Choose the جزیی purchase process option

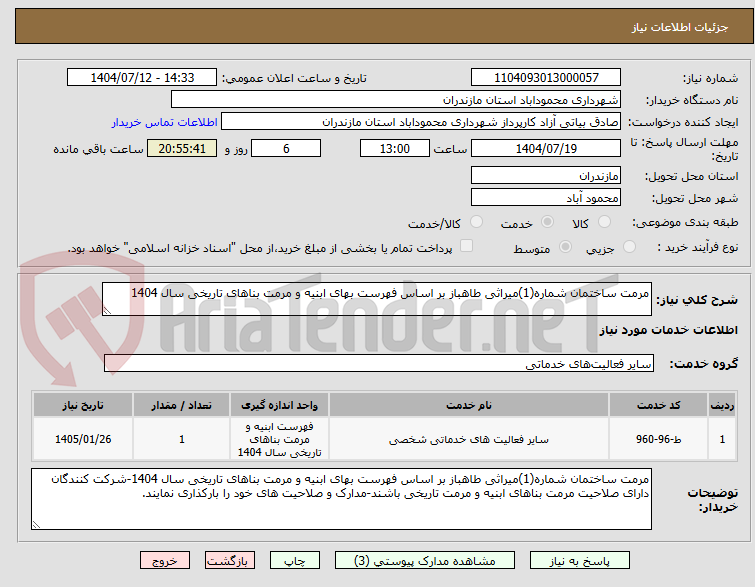click(x=629, y=247)
